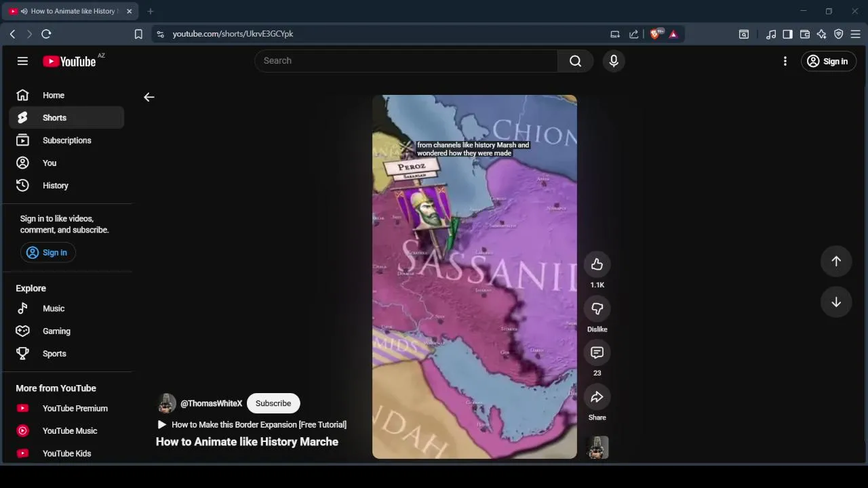Click the search magnifier button
Viewport: 868px width, 488px height.
pyautogui.click(x=575, y=61)
